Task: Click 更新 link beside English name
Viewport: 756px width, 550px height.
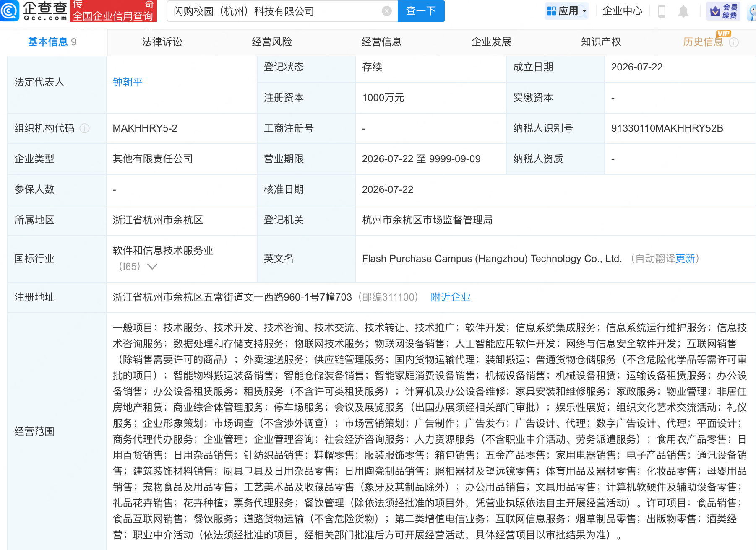Action: pyautogui.click(x=685, y=259)
